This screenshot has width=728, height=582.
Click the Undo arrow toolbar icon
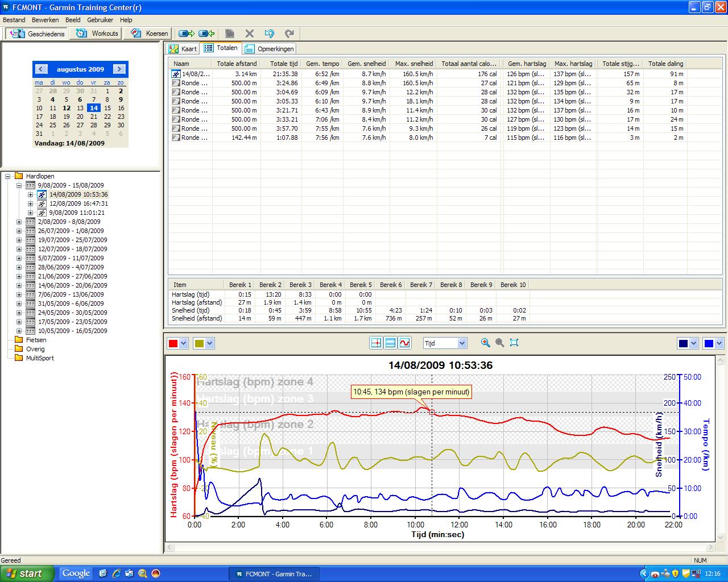[x=270, y=34]
